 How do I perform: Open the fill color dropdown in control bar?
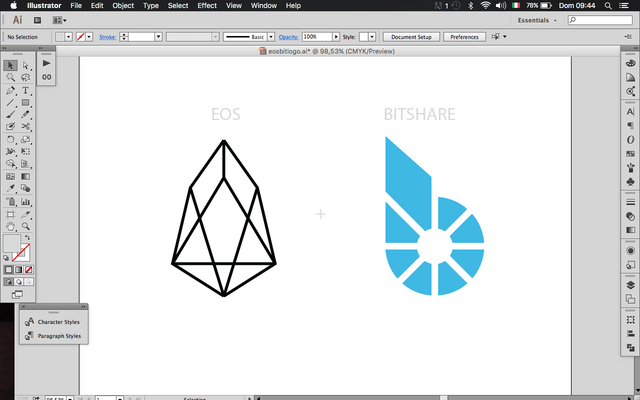point(69,37)
